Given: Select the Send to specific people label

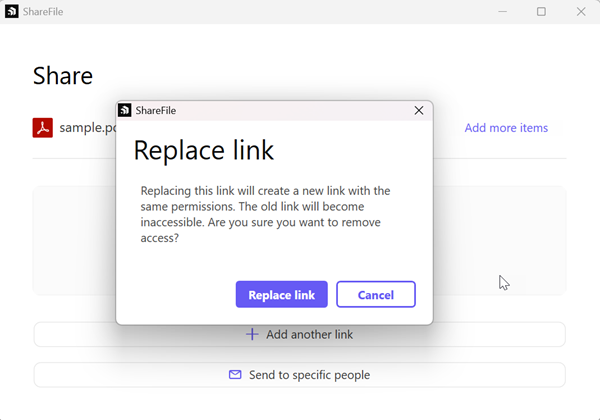Looking at the screenshot, I should [x=309, y=375].
